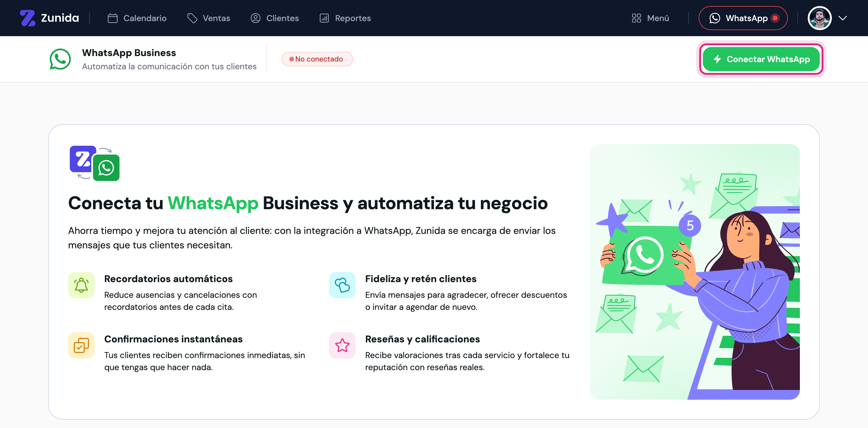Click the Confirmaciones instantáneas heading
The width and height of the screenshot is (868, 428).
tap(173, 339)
